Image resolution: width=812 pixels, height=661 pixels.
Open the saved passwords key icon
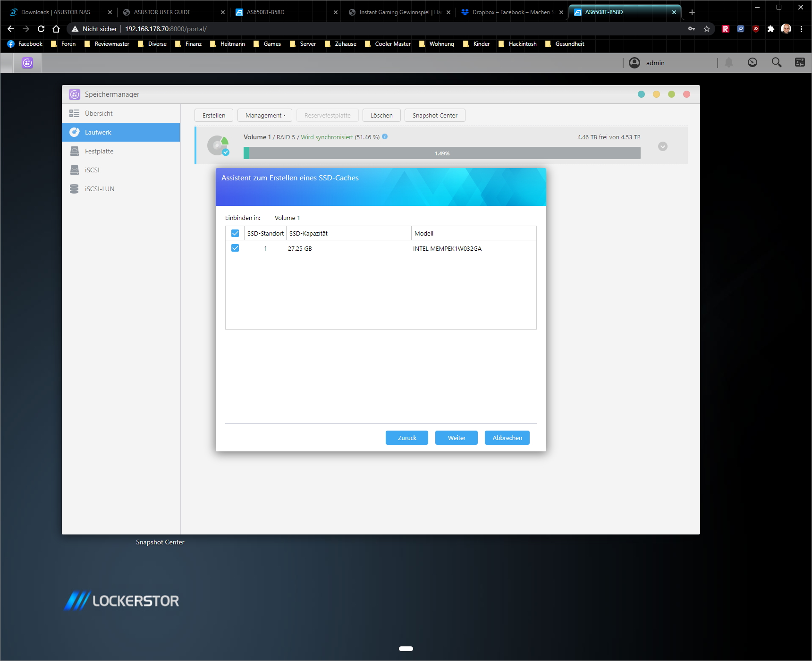tap(692, 29)
